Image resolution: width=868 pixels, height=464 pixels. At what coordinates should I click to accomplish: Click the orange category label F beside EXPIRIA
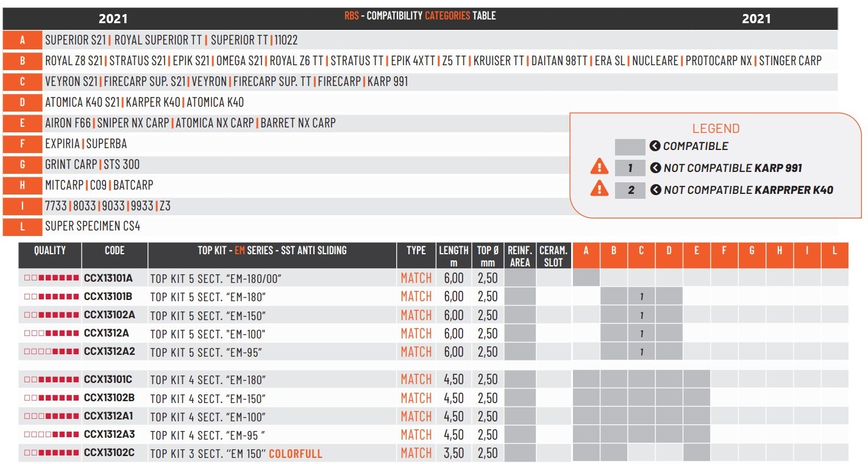point(23,144)
